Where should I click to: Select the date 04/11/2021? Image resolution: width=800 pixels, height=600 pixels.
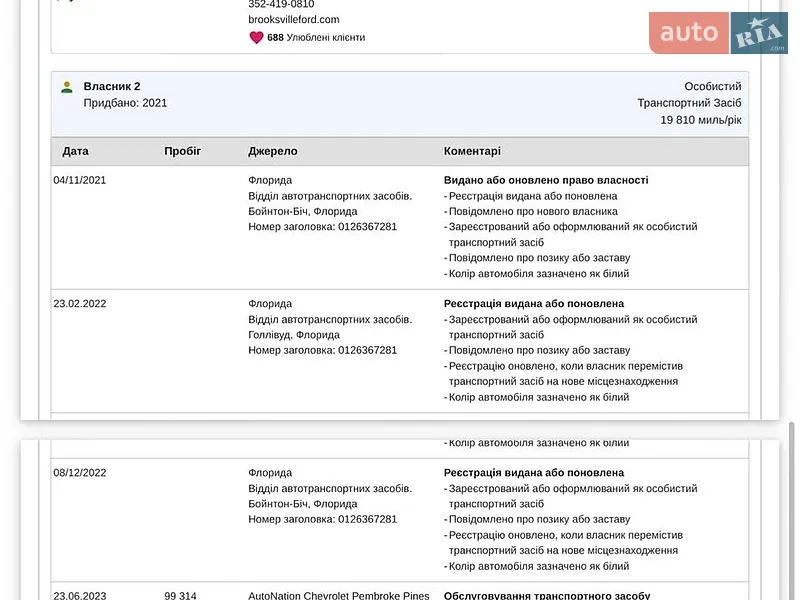point(80,180)
